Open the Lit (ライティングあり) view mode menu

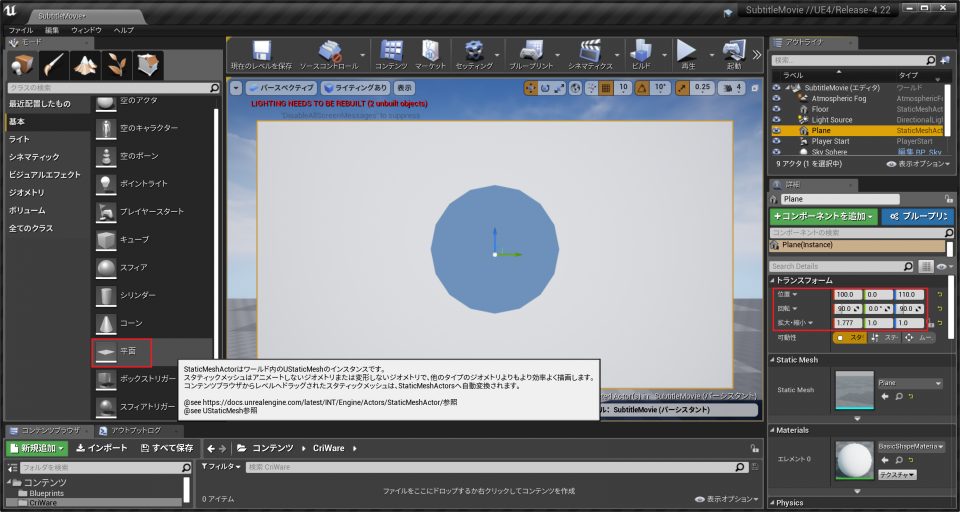(354, 88)
